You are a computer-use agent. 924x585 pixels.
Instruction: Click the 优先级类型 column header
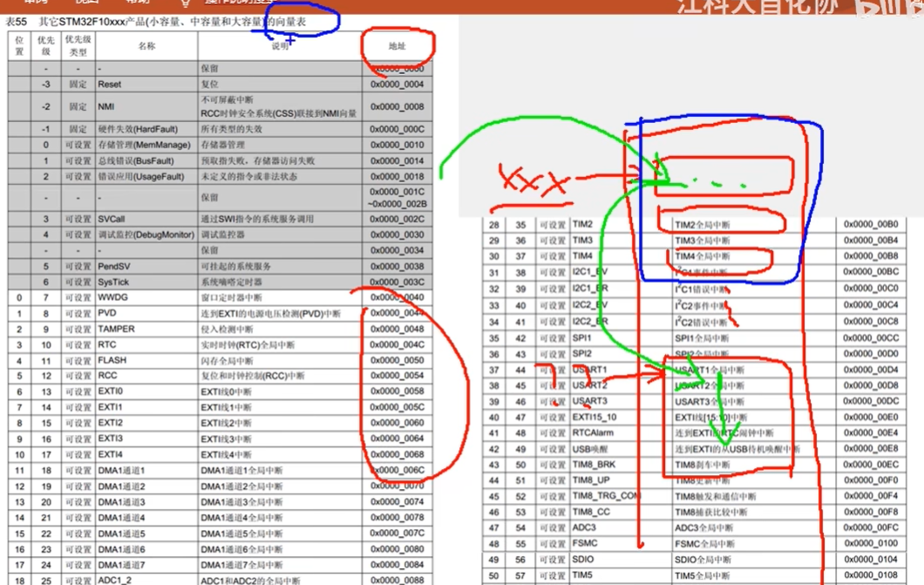click(x=78, y=46)
